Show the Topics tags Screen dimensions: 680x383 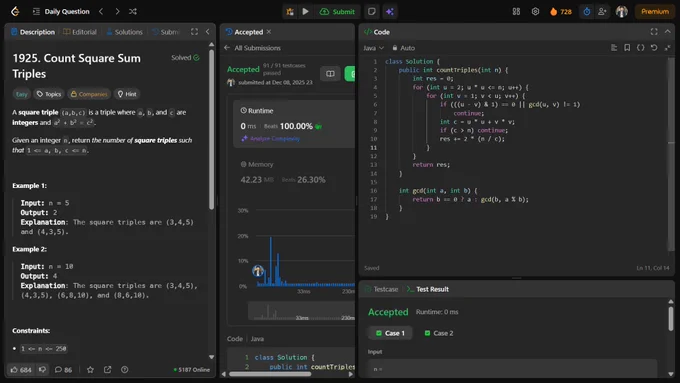49,94
